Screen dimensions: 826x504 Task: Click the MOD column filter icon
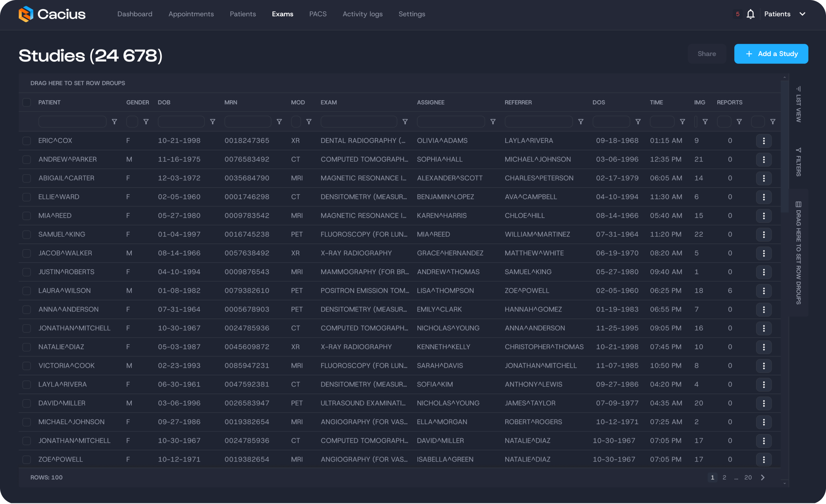309,122
